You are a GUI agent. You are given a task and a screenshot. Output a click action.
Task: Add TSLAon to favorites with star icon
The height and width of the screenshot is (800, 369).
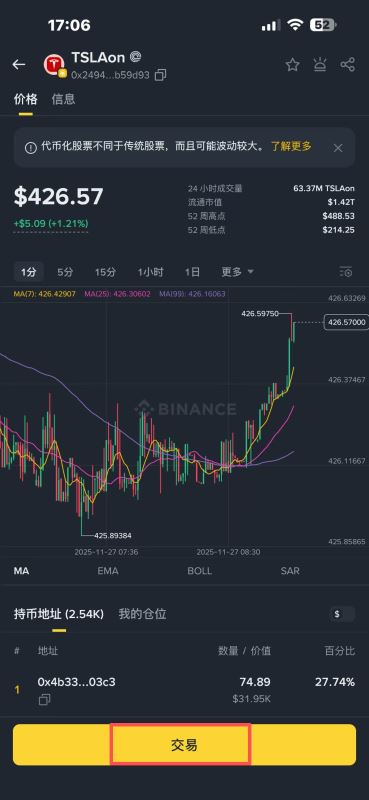pyautogui.click(x=292, y=65)
